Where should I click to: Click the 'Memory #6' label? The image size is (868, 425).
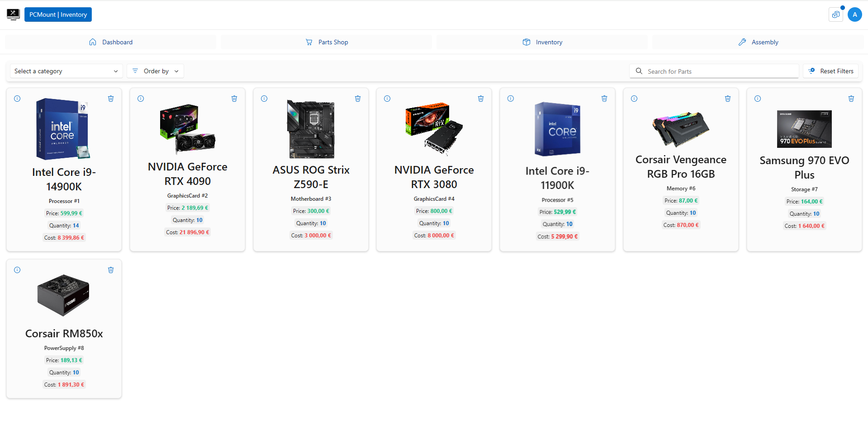[x=681, y=188]
